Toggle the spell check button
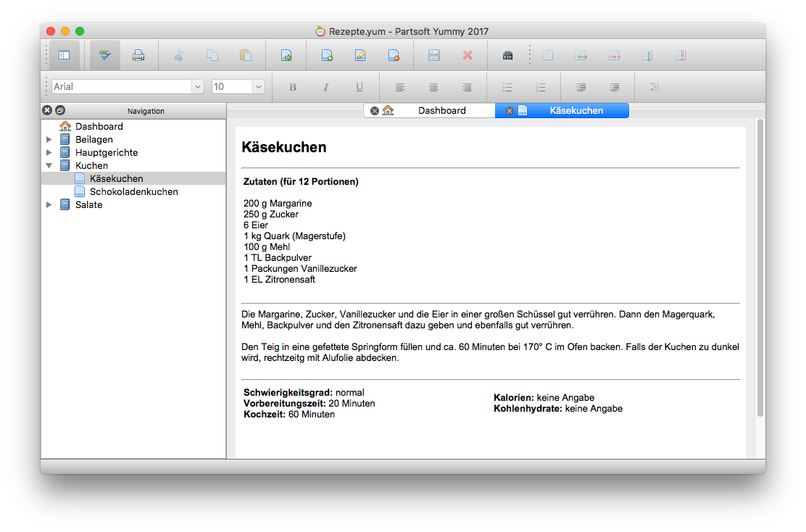This screenshot has width=806, height=532. pos(105,55)
